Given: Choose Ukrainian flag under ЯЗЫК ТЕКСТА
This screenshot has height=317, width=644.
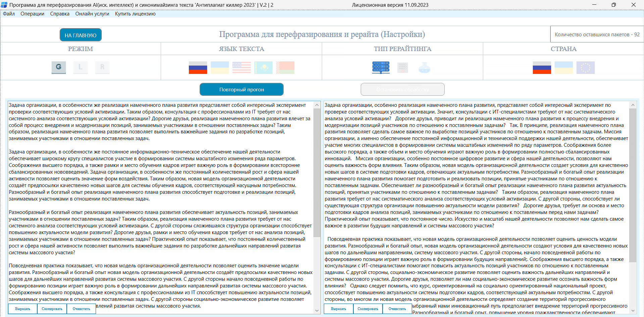Looking at the screenshot, I should point(220,67).
